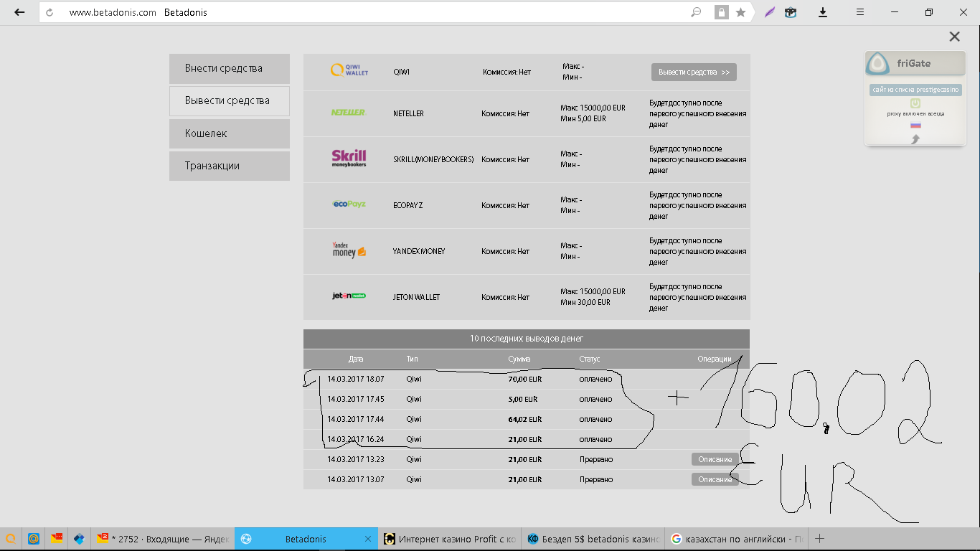Open a new tab with plus button
980x551 pixels.
tap(820, 539)
